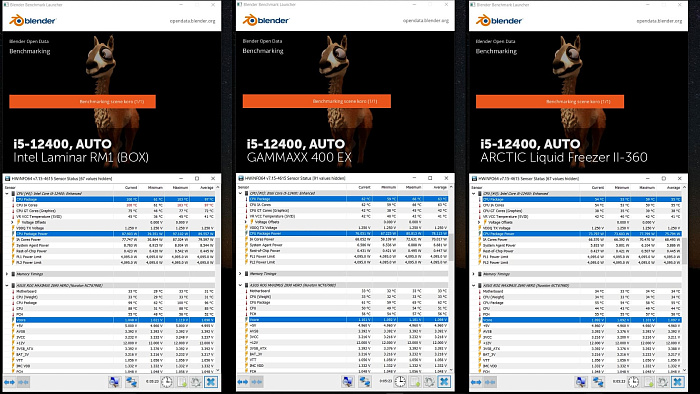Reset the sensor clock timer in leftmost HWiNFO window
This screenshot has width=700, height=394.
coord(166,382)
